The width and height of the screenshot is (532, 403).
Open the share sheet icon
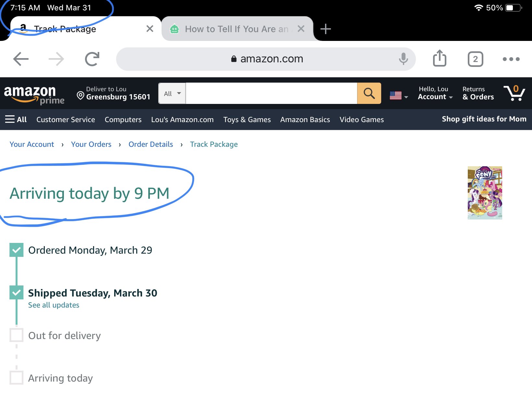pos(440,58)
